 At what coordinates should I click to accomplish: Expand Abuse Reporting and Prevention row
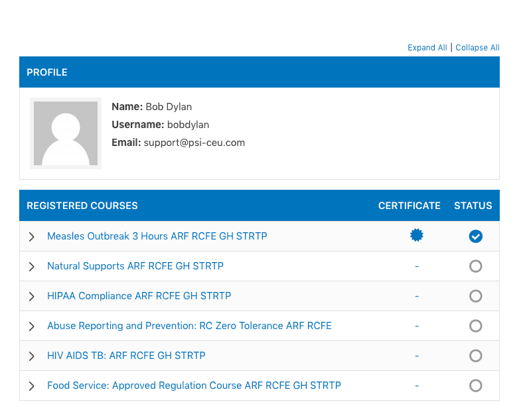(x=32, y=326)
